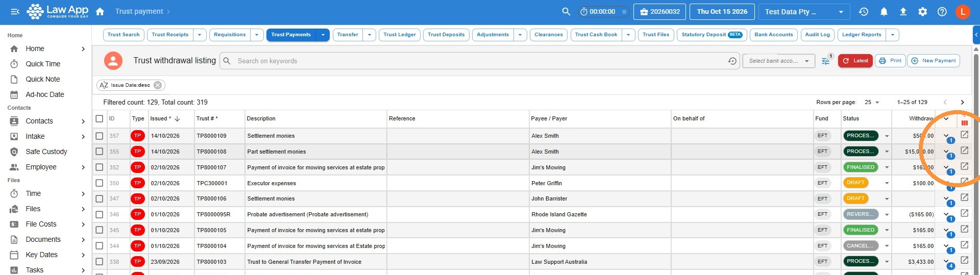
Task: Go to next page of results
Action: coord(963,102)
